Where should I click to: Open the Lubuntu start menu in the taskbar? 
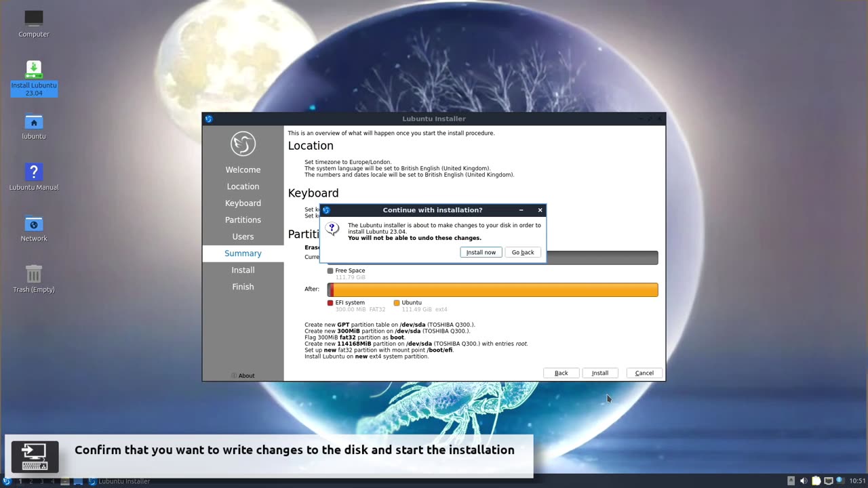click(x=7, y=481)
